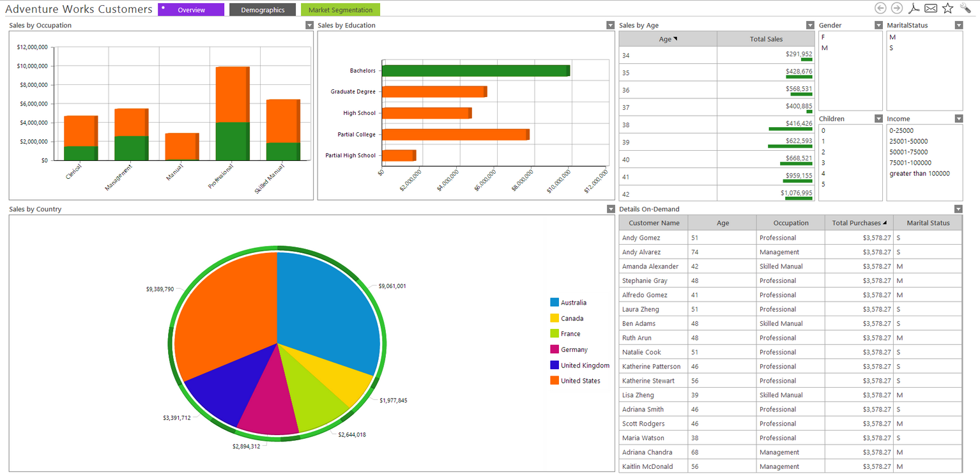This screenshot has height=474, width=980.
Task: Select Amanda Alexander customer row
Action: [x=790, y=266]
